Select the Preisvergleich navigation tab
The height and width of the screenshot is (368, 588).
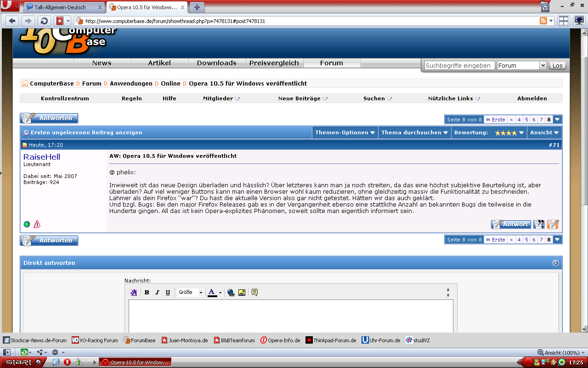tap(274, 63)
